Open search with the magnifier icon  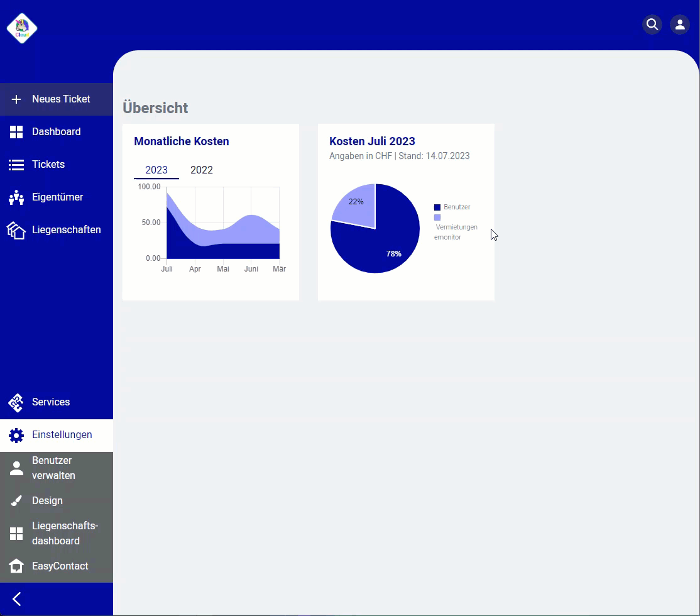652,25
